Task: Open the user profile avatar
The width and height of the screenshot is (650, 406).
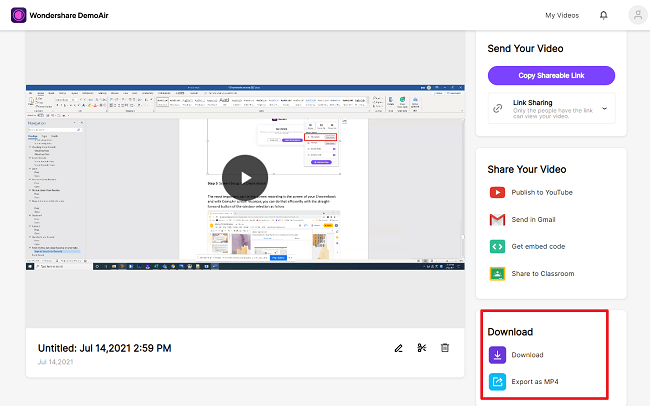Action: (x=638, y=15)
